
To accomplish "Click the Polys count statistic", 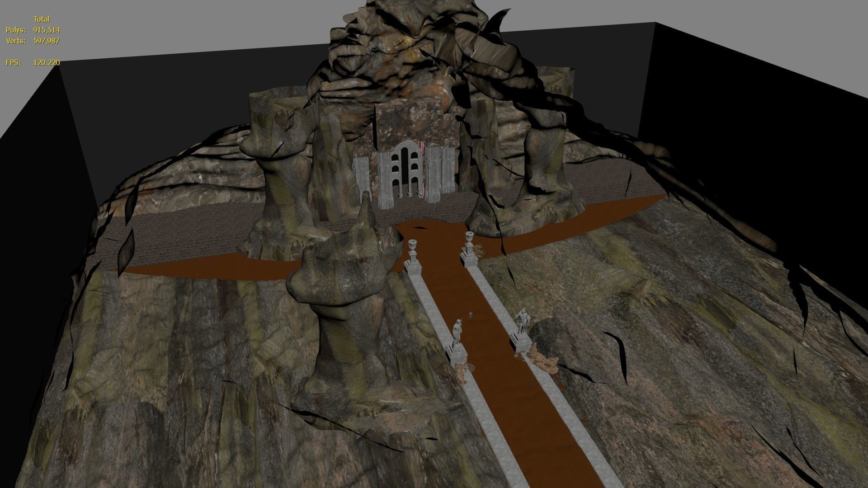I will [45, 31].
